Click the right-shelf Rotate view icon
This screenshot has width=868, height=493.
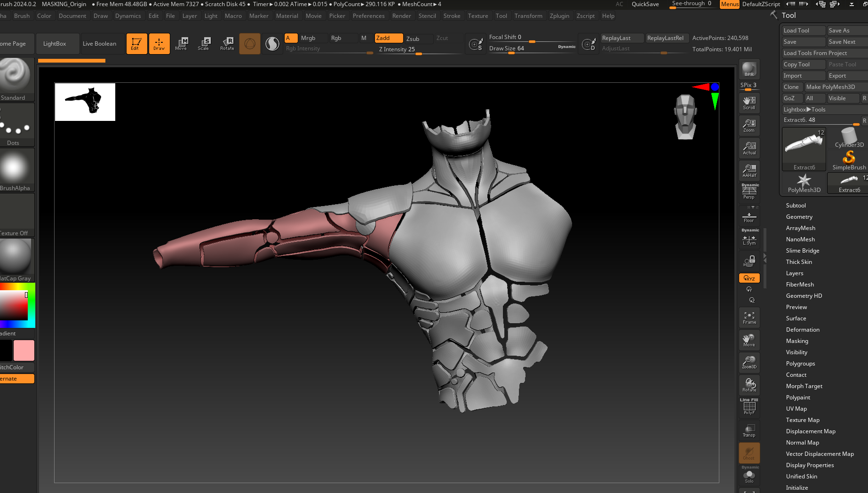pyautogui.click(x=749, y=385)
